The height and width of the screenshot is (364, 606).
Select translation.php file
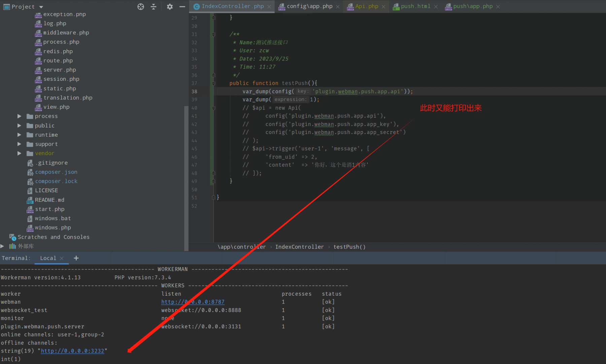68,98
